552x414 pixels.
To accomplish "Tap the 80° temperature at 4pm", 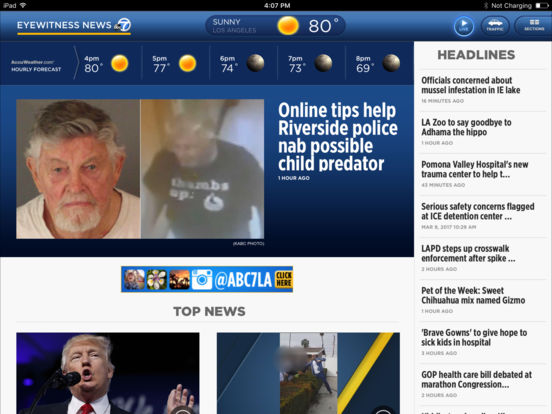I will [x=93, y=68].
